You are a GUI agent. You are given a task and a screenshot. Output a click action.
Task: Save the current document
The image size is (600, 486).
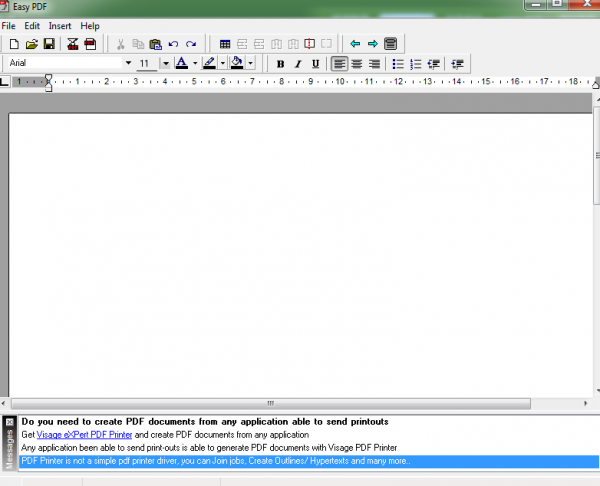48,44
